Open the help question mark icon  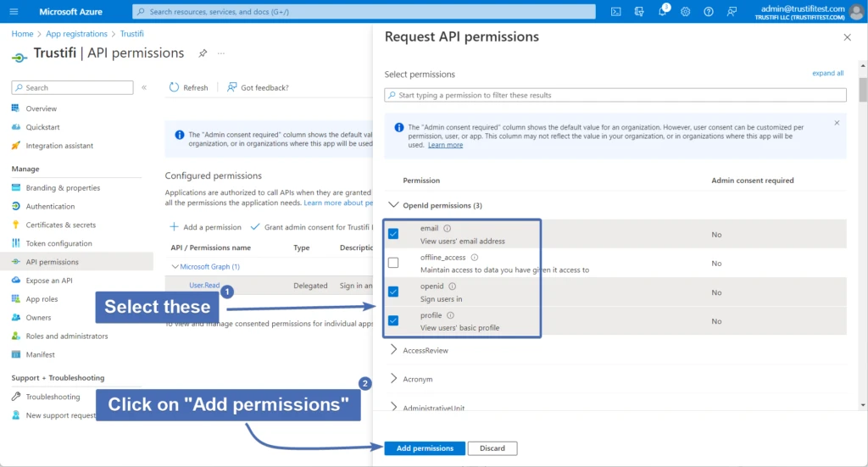[x=709, y=12]
